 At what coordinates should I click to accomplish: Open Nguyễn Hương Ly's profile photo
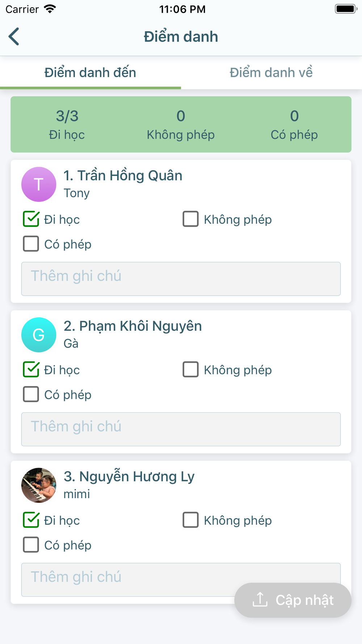tap(39, 485)
